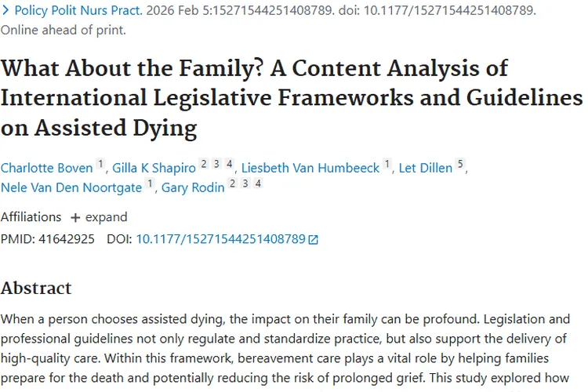
Task: Select author Liesbeth Van Humbeeck
Action: pyautogui.click(x=310, y=168)
